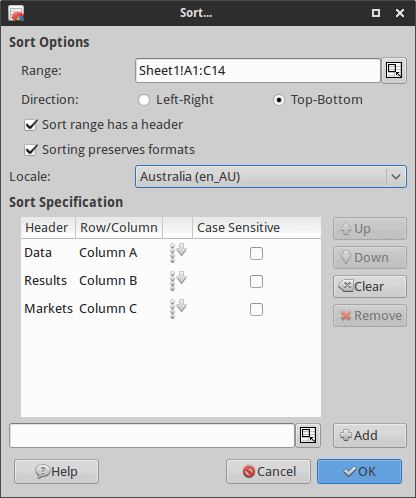Select Top-Bottom direction radio button

click(279, 100)
